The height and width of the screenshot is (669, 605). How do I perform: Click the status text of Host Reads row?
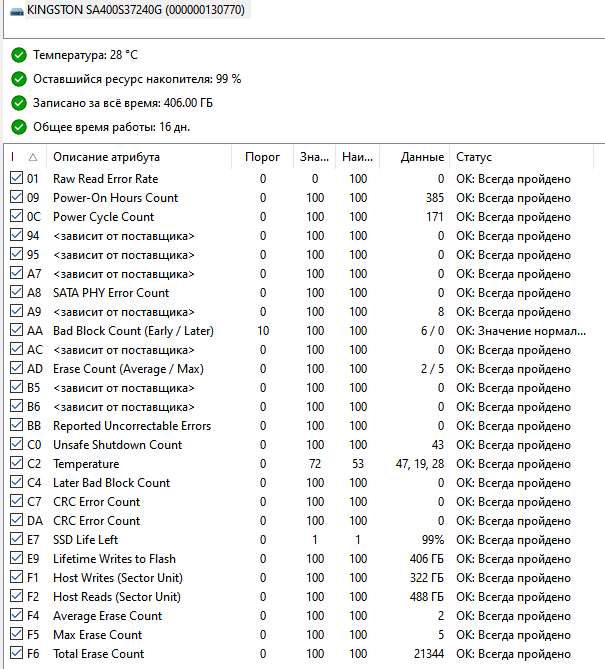click(x=513, y=597)
